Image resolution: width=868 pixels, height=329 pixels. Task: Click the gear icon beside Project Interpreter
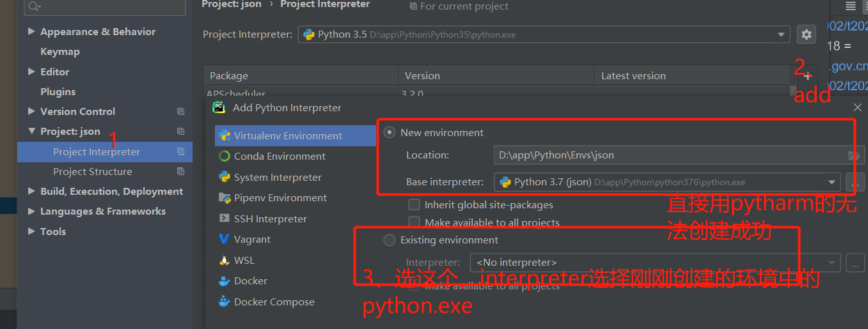[x=807, y=34]
